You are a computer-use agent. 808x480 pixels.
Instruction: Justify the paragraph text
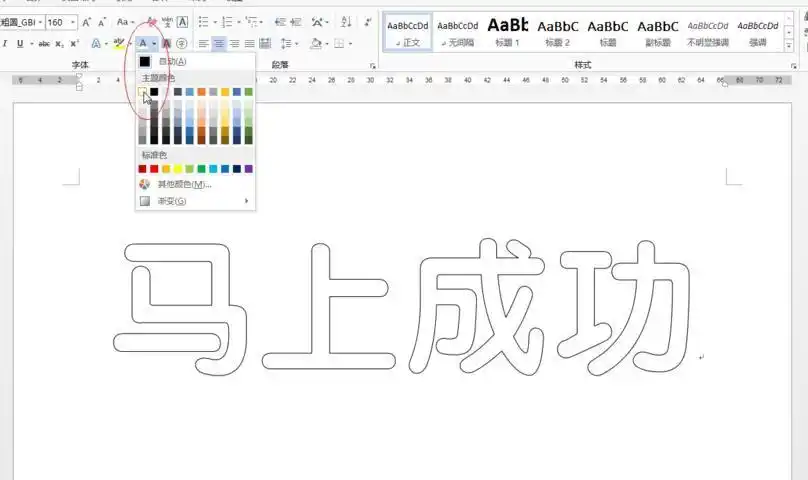249,44
